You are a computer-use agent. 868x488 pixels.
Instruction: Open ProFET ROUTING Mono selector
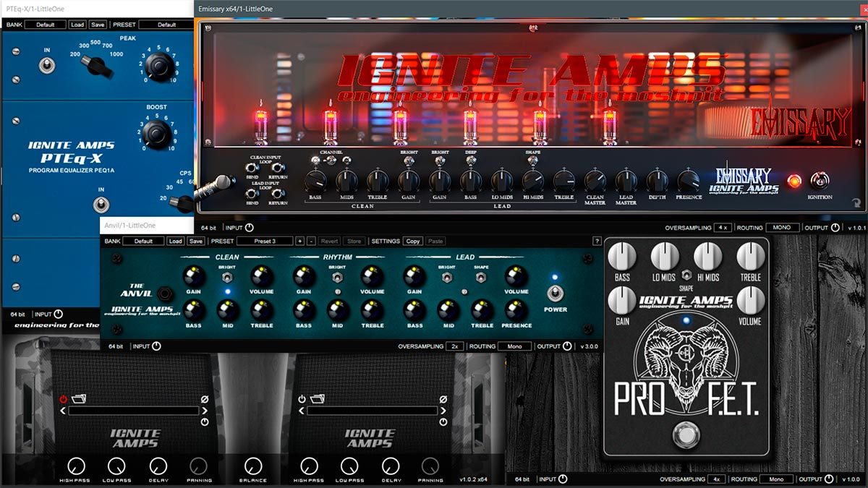click(x=776, y=479)
